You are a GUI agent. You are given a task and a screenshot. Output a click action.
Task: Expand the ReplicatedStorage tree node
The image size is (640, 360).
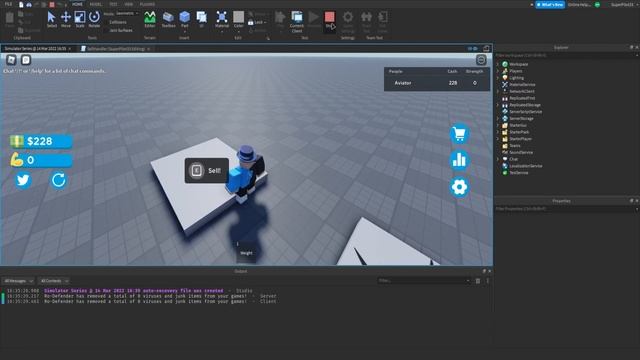point(498,105)
